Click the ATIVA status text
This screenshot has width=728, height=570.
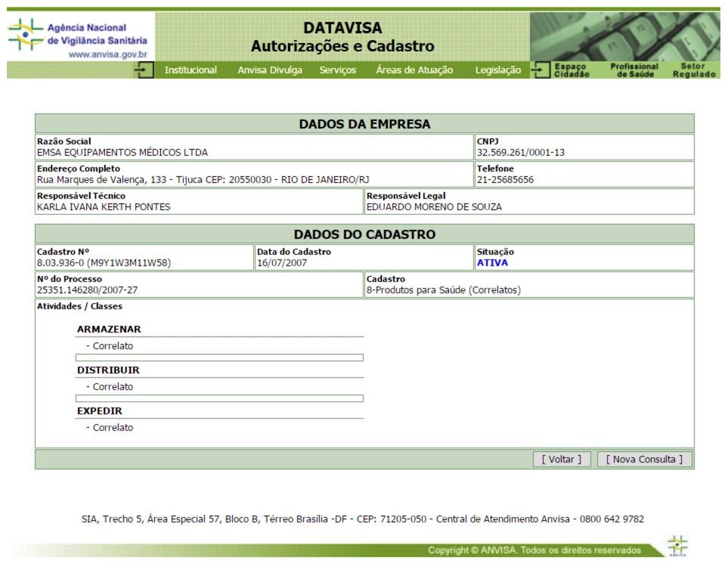492,263
